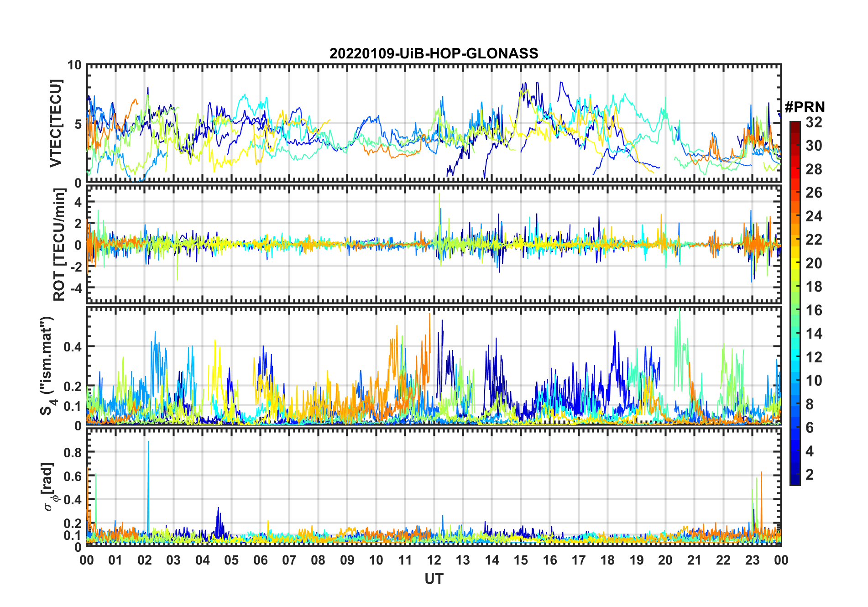Select the VTEC[TECU] y-axis label

coord(56,123)
